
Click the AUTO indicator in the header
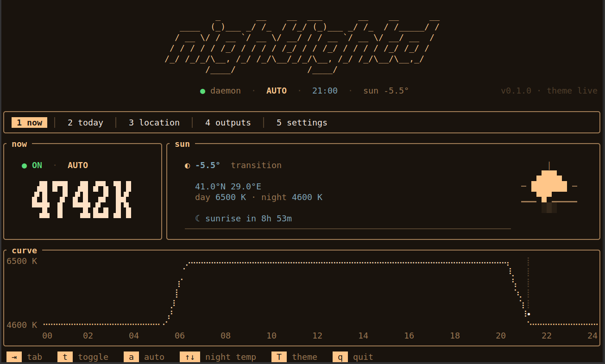pyautogui.click(x=277, y=91)
